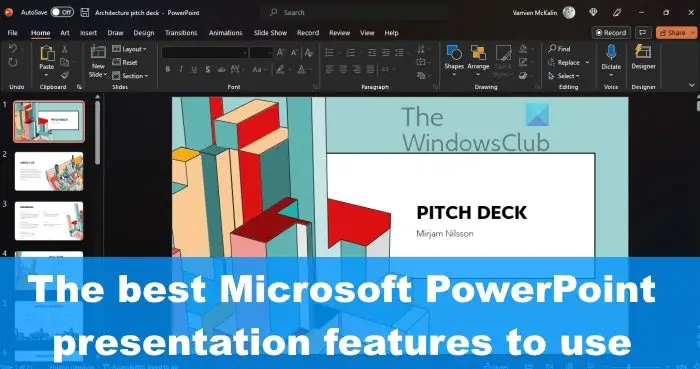Open the Section dropdown
This screenshot has height=369, width=700.
click(x=130, y=76)
